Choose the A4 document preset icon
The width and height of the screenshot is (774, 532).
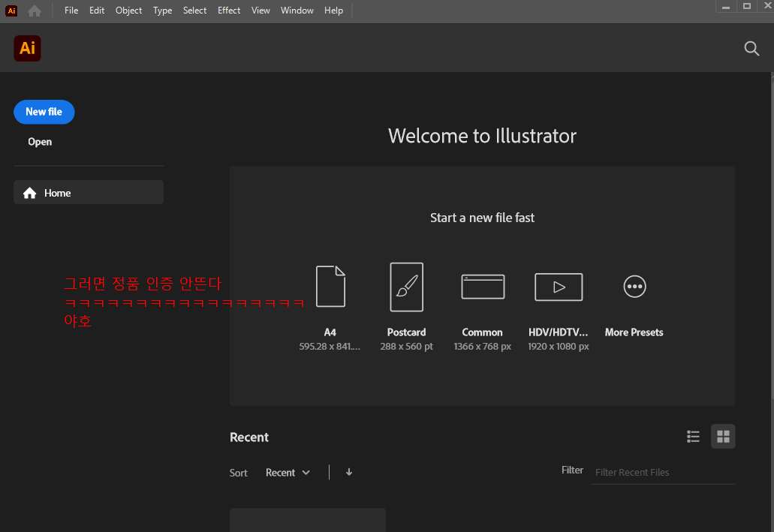[x=330, y=286]
